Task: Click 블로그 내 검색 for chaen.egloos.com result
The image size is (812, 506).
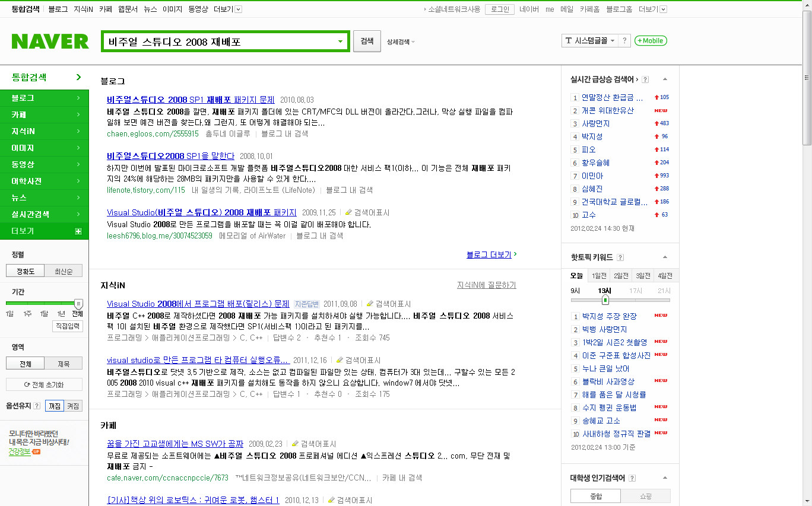Action: pyautogui.click(x=284, y=133)
